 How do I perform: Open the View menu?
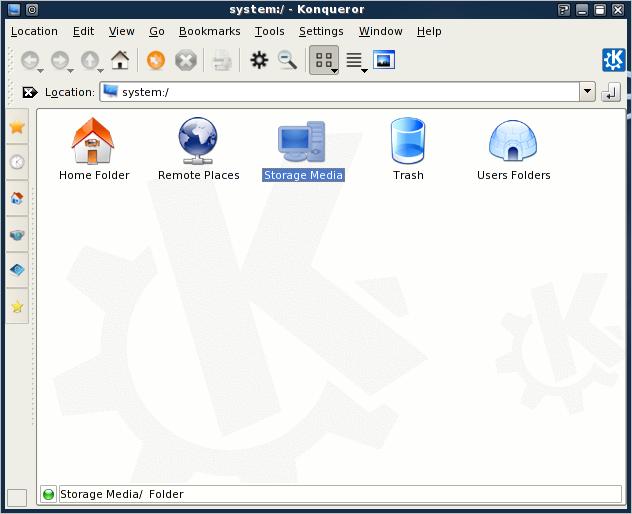(122, 31)
